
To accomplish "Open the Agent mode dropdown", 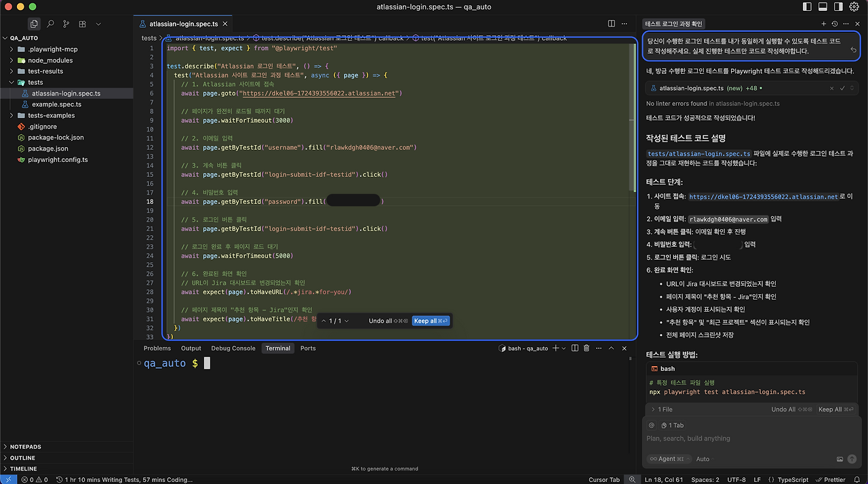I will coord(669,459).
